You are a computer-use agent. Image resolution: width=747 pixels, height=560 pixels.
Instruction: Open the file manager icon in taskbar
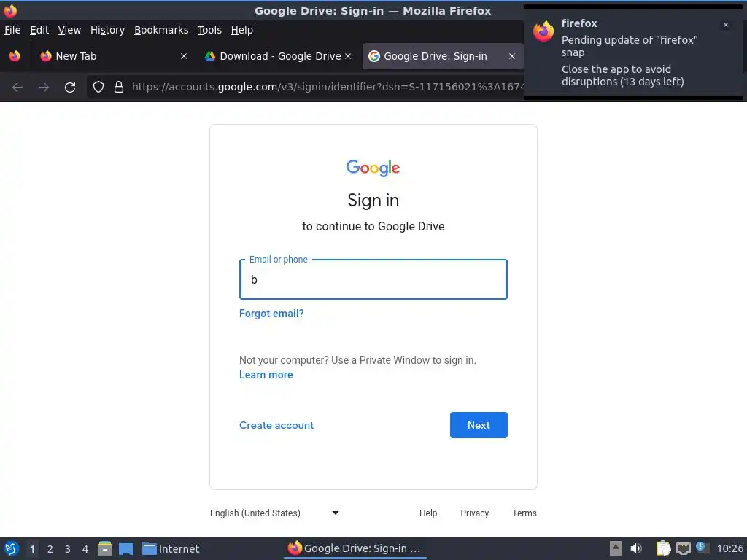105,548
